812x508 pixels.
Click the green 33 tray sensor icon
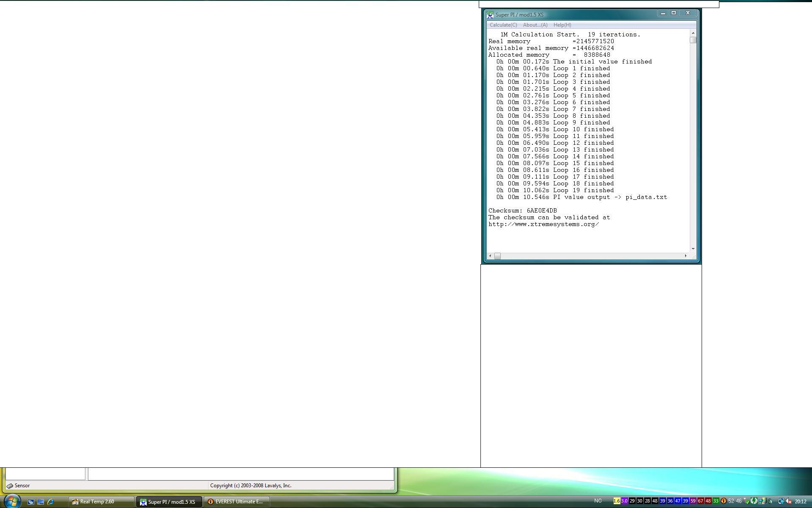click(716, 501)
